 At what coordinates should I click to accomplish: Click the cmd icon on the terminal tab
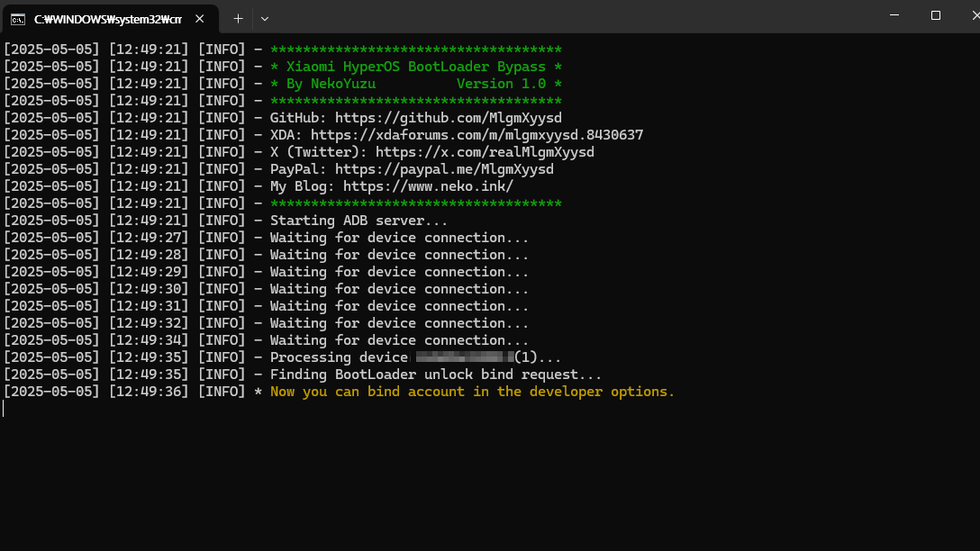[18, 20]
